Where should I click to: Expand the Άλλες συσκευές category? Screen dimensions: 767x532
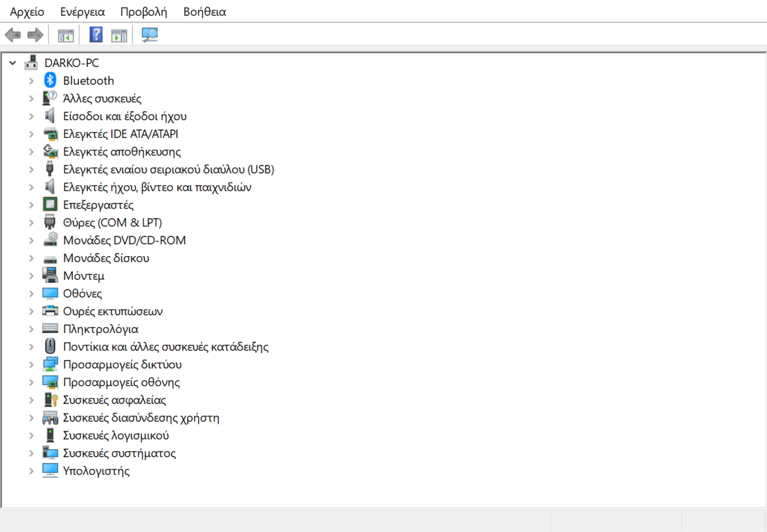[32, 99]
